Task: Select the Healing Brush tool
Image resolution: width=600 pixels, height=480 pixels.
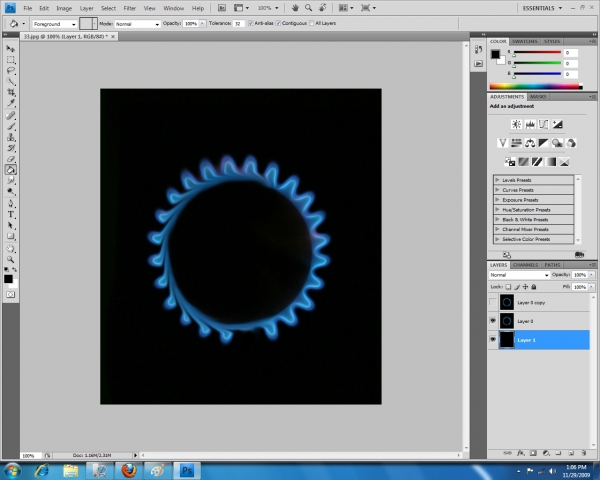Action: pos(11,116)
